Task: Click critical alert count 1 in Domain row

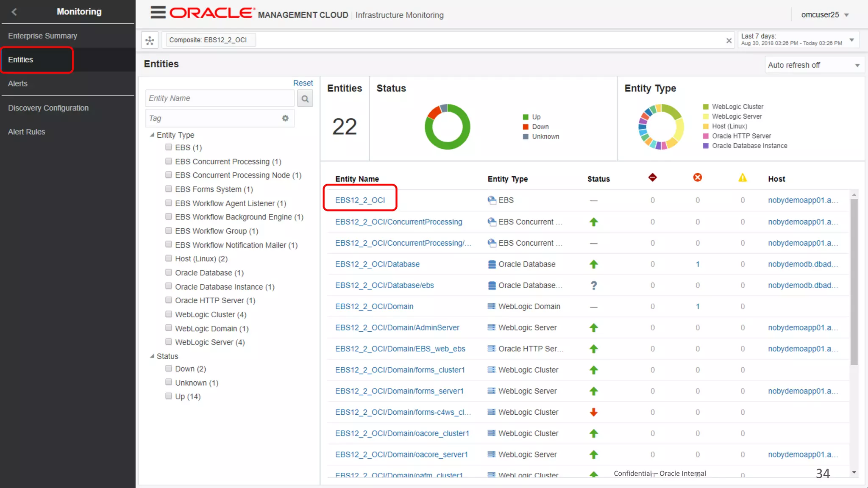Action: pos(698,306)
